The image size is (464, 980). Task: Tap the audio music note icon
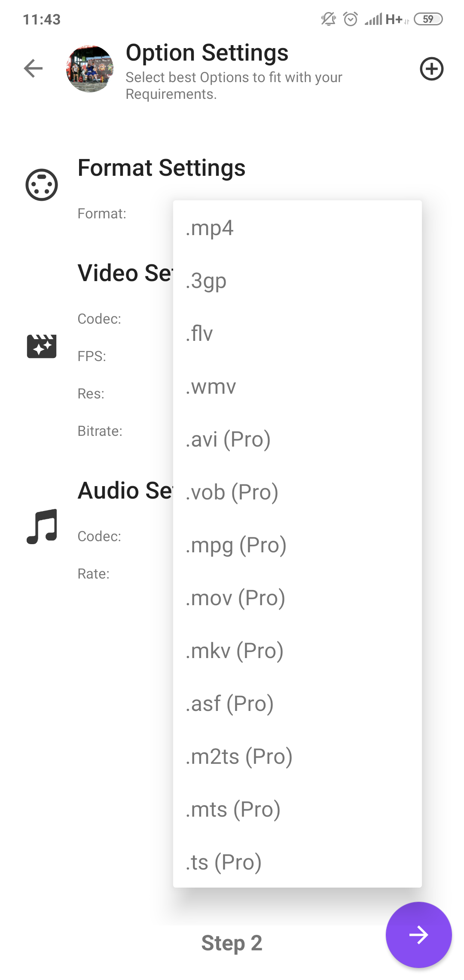(42, 526)
